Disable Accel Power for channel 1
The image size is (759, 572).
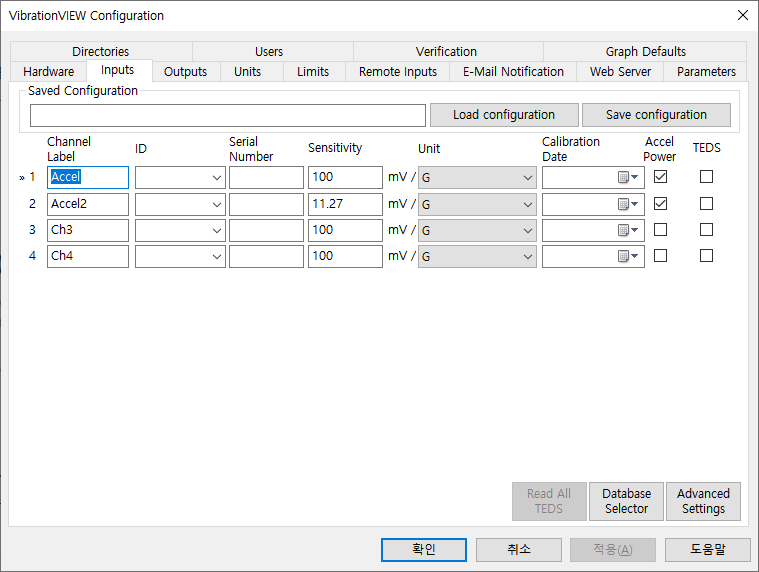tap(660, 177)
